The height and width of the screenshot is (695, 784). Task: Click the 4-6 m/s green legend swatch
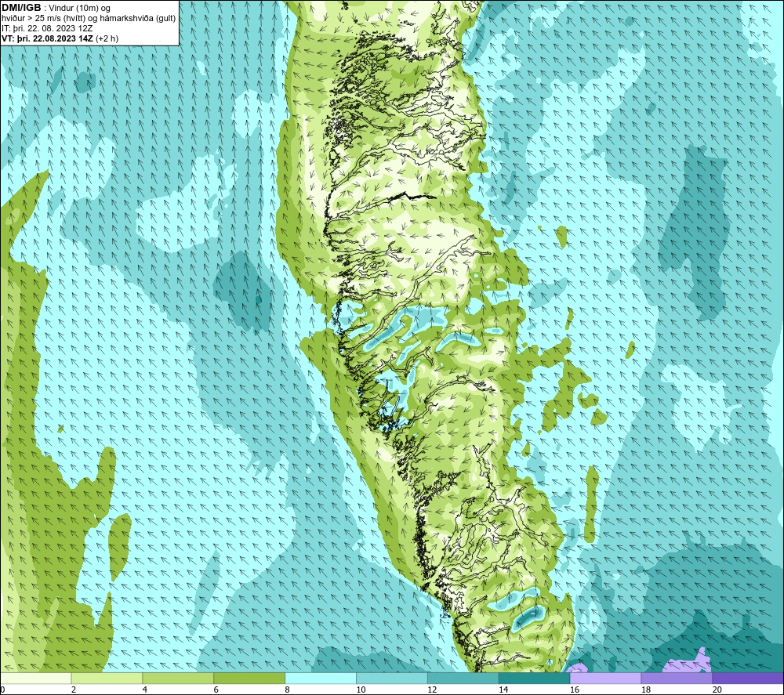coord(178,679)
